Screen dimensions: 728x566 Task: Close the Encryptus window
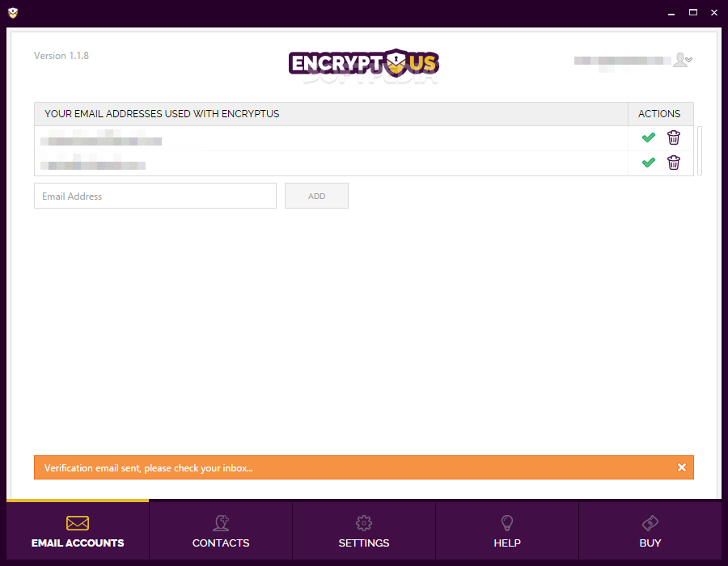714,12
